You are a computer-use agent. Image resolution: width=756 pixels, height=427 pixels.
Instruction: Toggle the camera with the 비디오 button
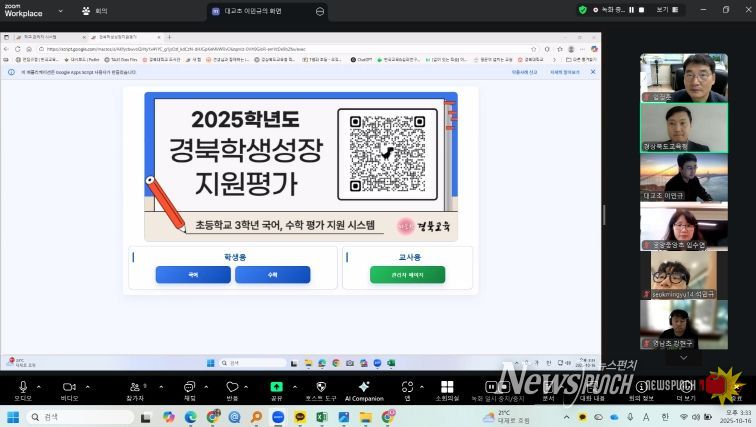[x=69, y=386]
